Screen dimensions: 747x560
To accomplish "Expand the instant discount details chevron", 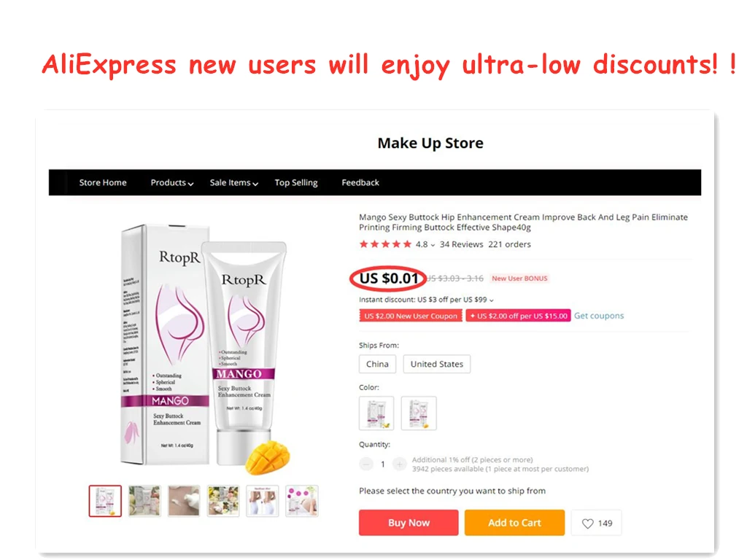I will click(x=492, y=300).
